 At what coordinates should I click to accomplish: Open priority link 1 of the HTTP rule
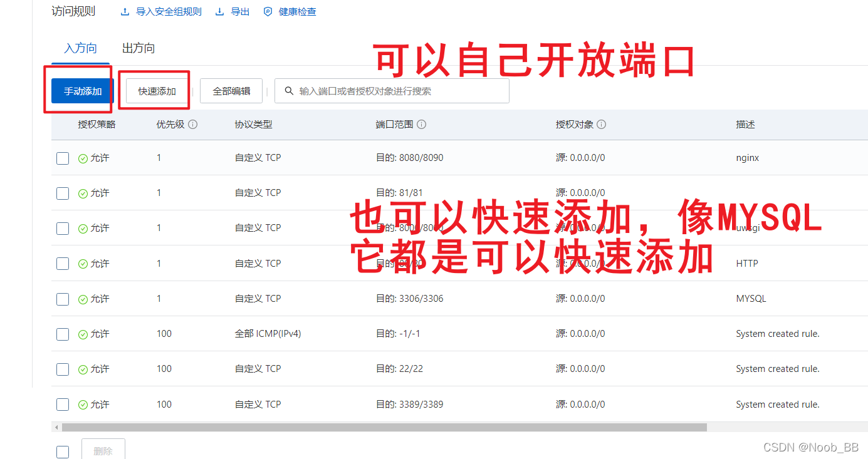tap(159, 263)
